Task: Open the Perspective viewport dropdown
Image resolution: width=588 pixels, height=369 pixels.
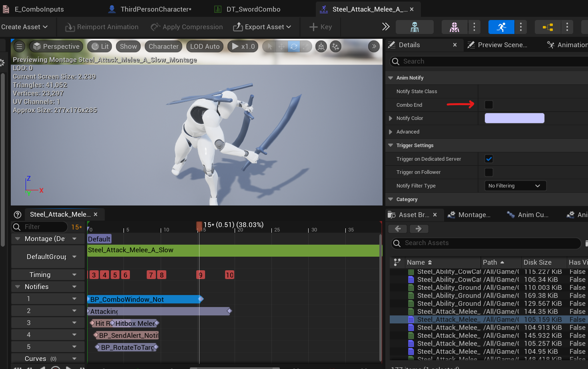Action: [56, 46]
